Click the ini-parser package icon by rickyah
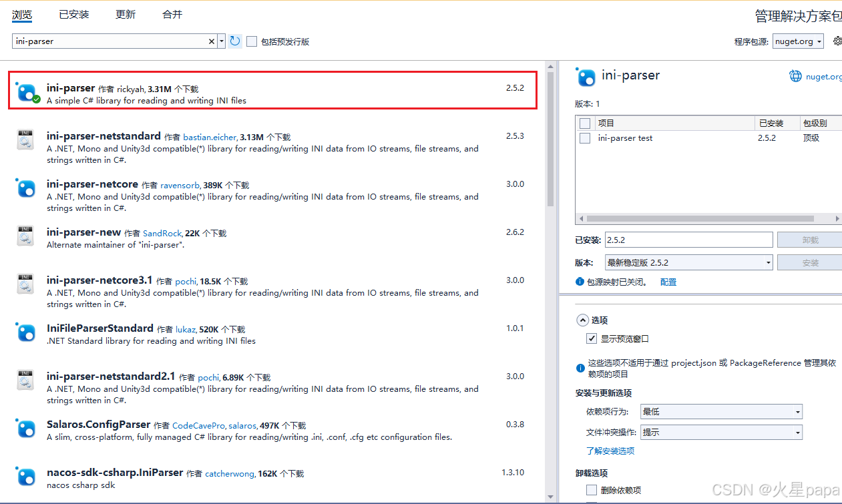This screenshot has width=842, height=504. tap(26, 92)
